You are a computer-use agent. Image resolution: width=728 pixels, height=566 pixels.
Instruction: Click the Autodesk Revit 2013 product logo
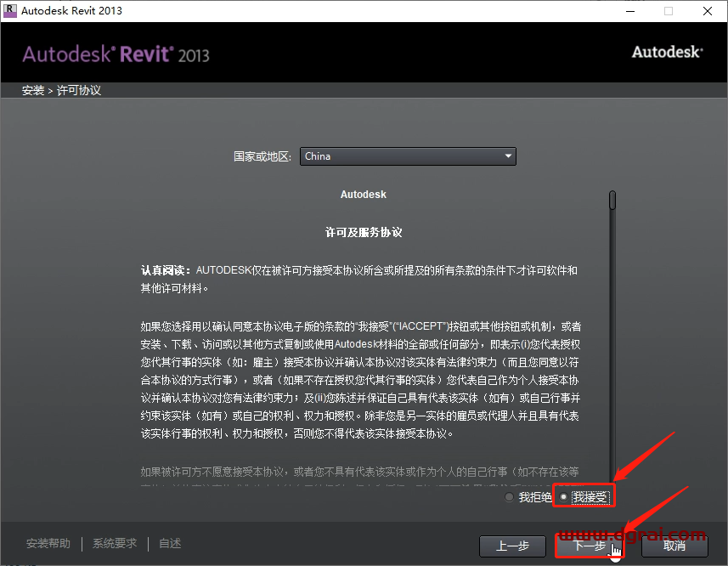pyautogui.click(x=116, y=54)
